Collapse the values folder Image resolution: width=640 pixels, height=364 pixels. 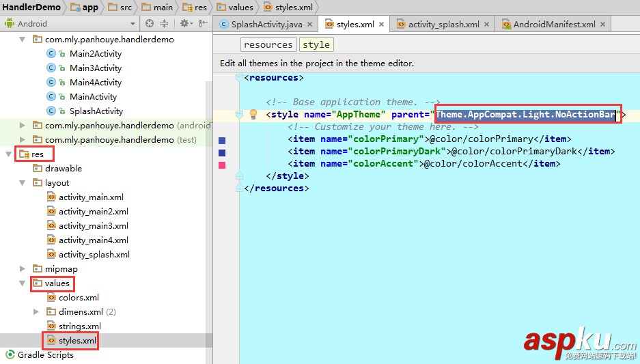[x=23, y=283]
